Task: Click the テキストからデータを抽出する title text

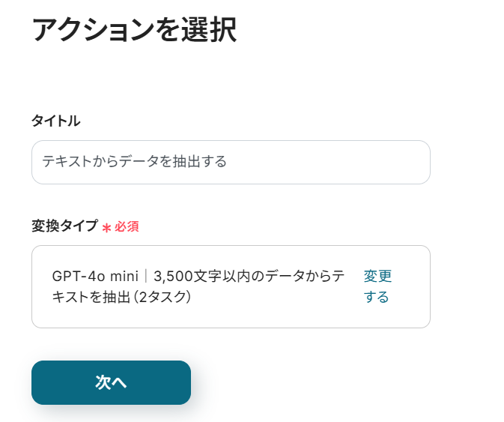Action: pos(134,162)
